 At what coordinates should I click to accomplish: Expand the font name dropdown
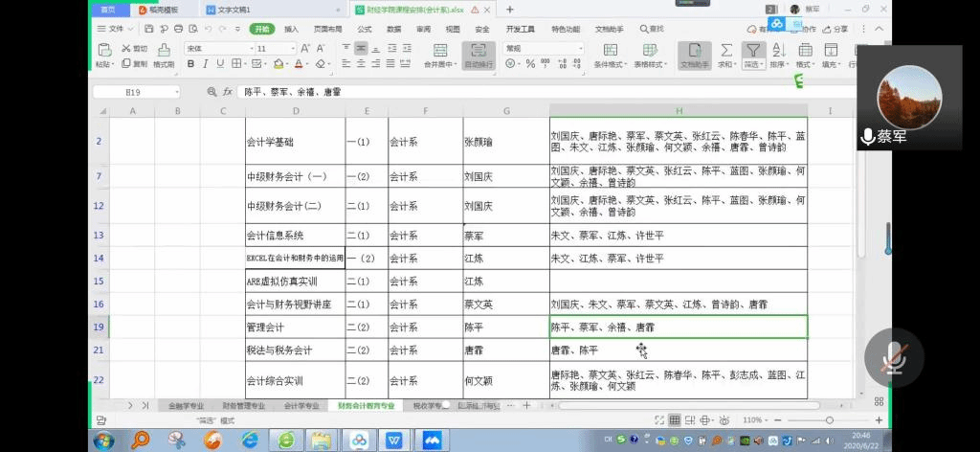point(249,48)
